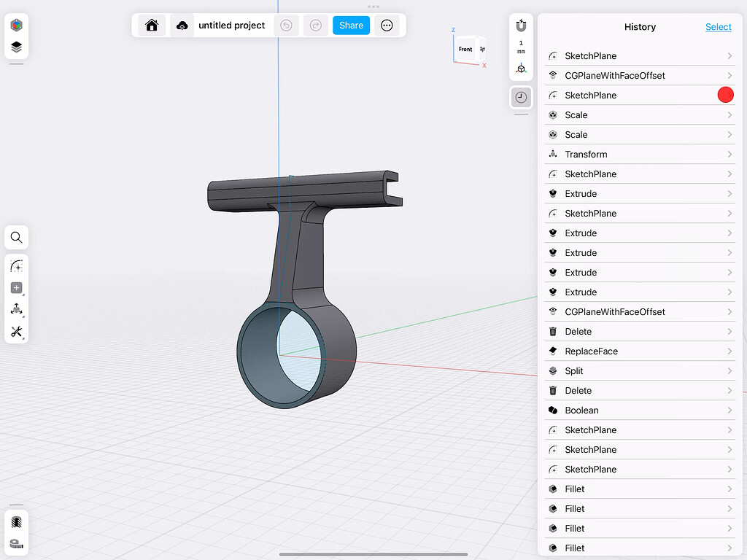Click the Select link in History panel
The width and height of the screenshot is (747, 560).
[x=719, y=27]
